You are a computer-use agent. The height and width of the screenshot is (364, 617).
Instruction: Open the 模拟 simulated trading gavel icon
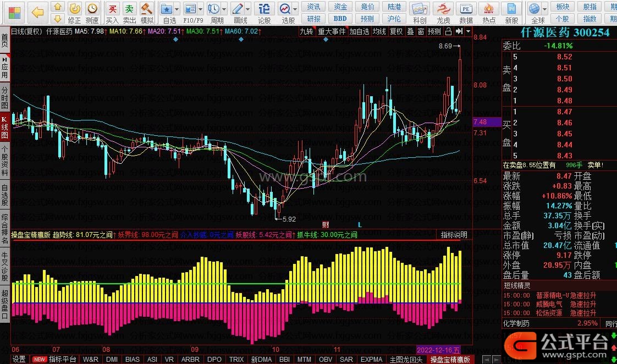click(x=147, y=13)
